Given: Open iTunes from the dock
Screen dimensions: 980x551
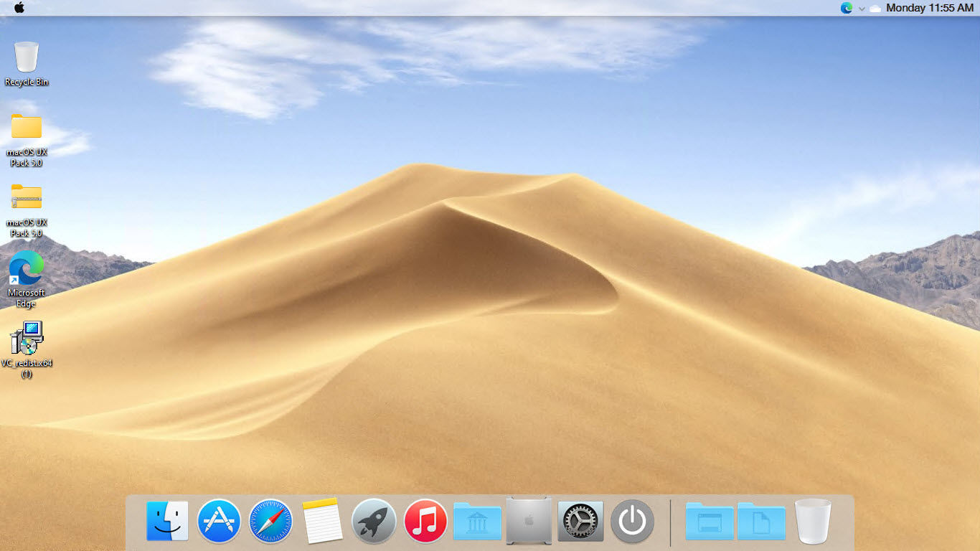Looking at the screenshot, I should [x=425, y=520].
